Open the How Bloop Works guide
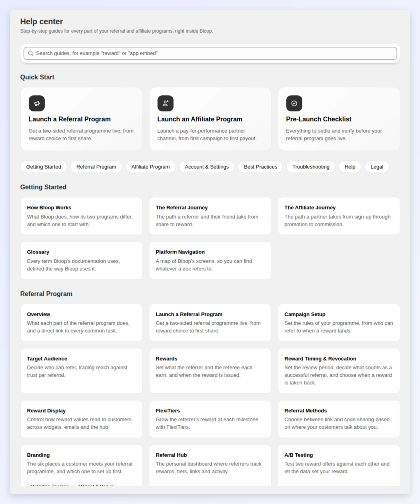Image resolution: width=420 pixels, height=504 pixels. pos(81,216)
